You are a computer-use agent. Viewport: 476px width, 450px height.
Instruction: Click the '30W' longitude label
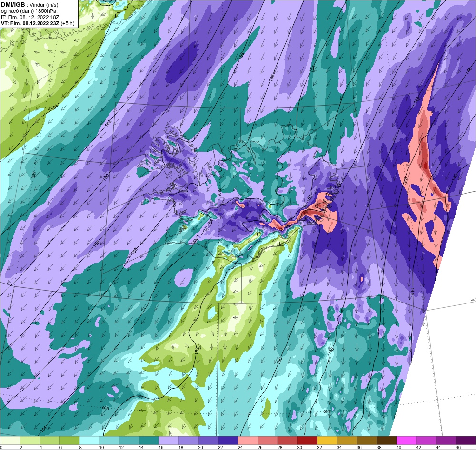[34, 175]
